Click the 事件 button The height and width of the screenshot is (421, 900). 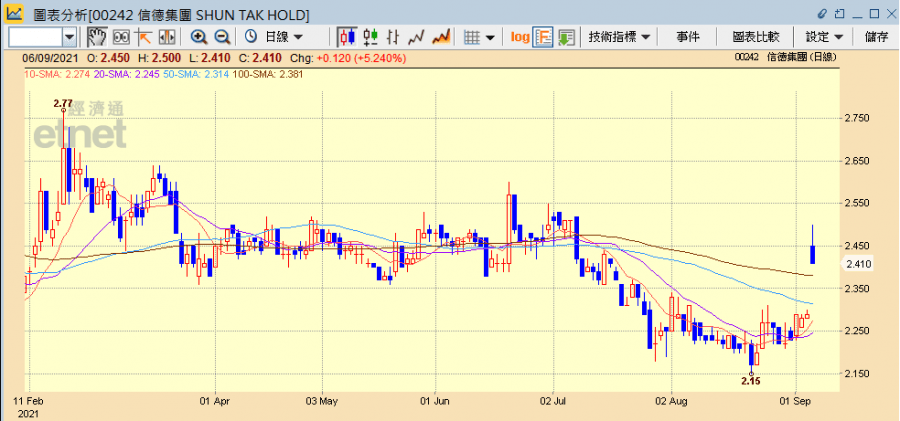pyautogui.click(x=688, y=37)
